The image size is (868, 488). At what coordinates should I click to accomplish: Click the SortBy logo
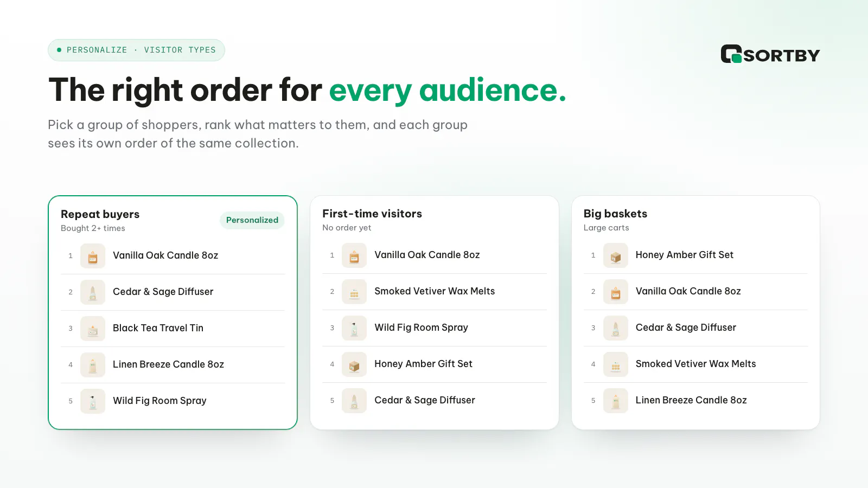pyautogui.click(x=770, y=54)
